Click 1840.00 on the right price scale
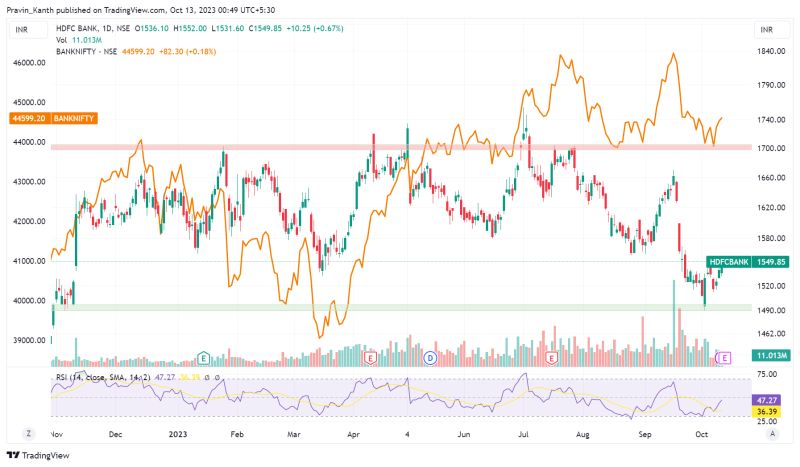 771,51
